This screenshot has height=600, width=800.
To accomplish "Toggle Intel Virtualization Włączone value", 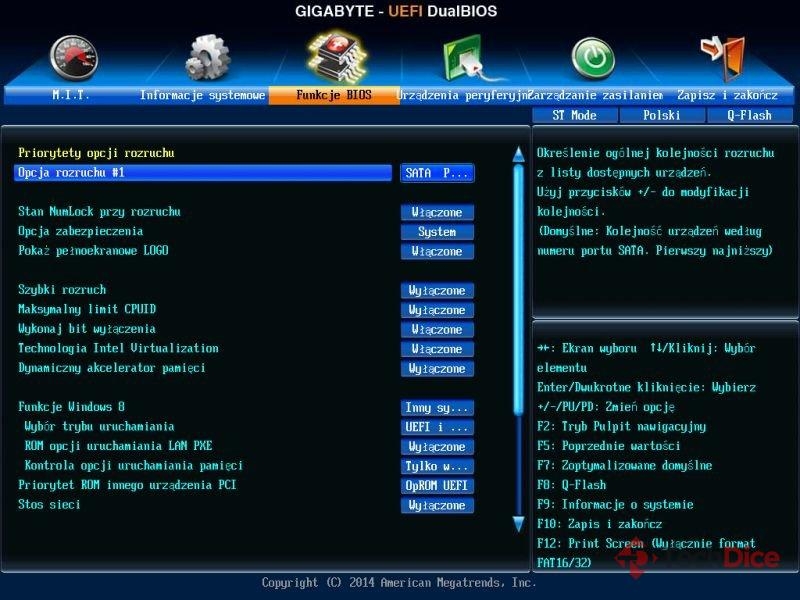I will click(437, 349).
